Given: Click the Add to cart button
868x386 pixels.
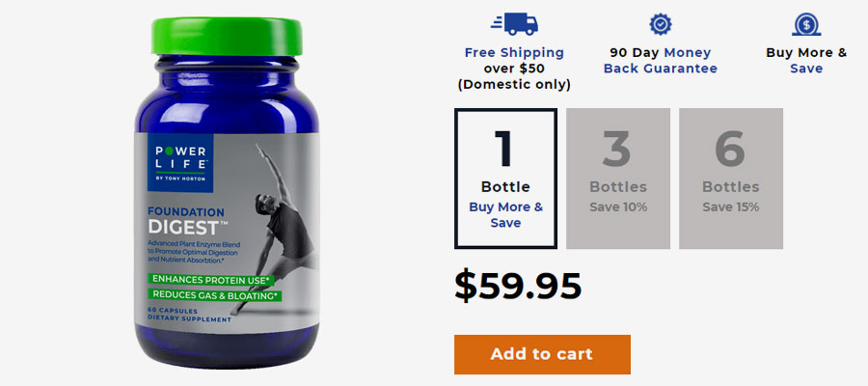Looking at the screenshot, I should coord(542,354).
